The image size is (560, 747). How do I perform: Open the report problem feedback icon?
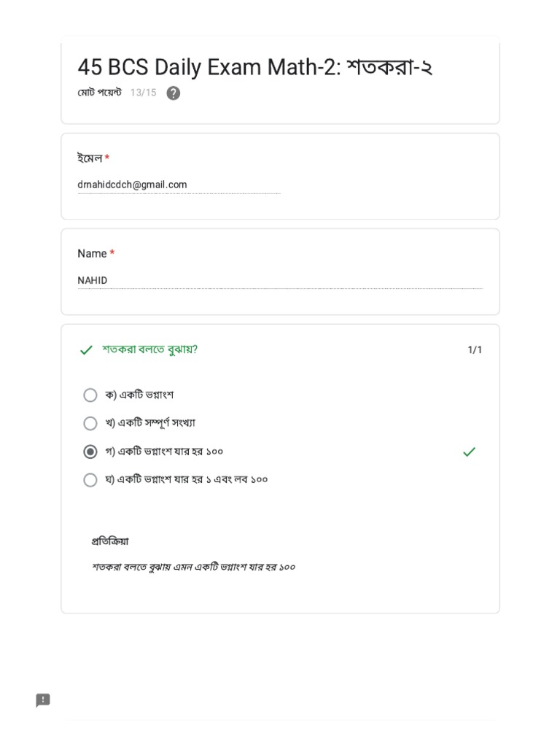point(43,700)
